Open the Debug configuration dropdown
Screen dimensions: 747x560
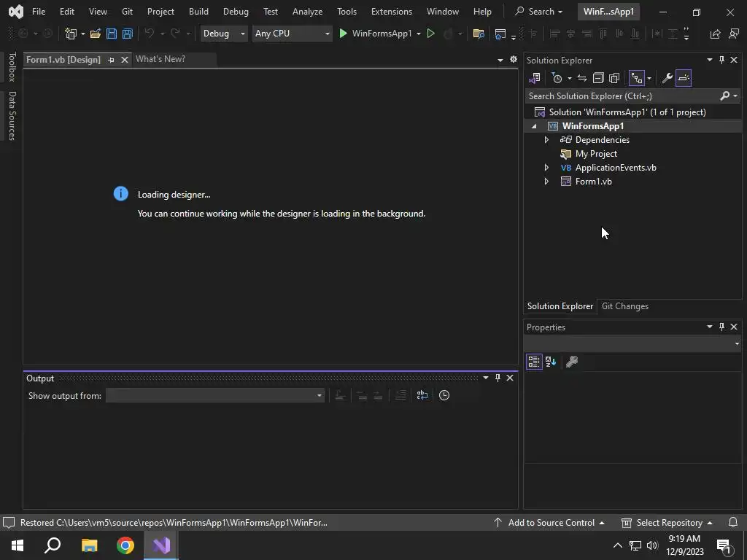pyautogui.click(x=242, y=34)
